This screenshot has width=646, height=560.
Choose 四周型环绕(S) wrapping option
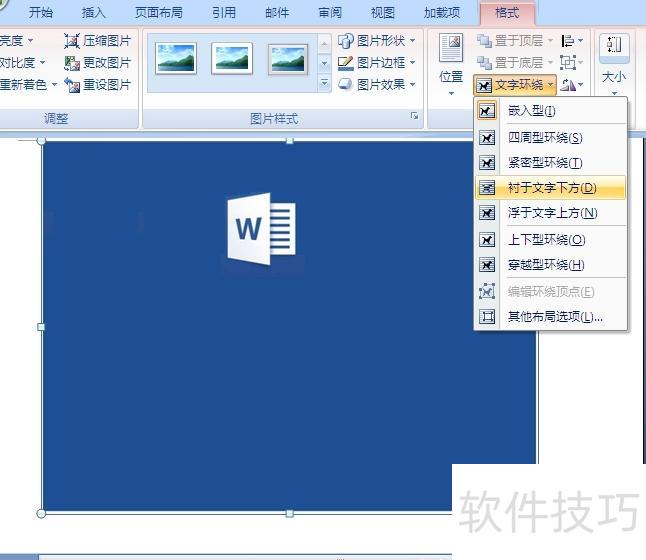[x=550, y=138]
